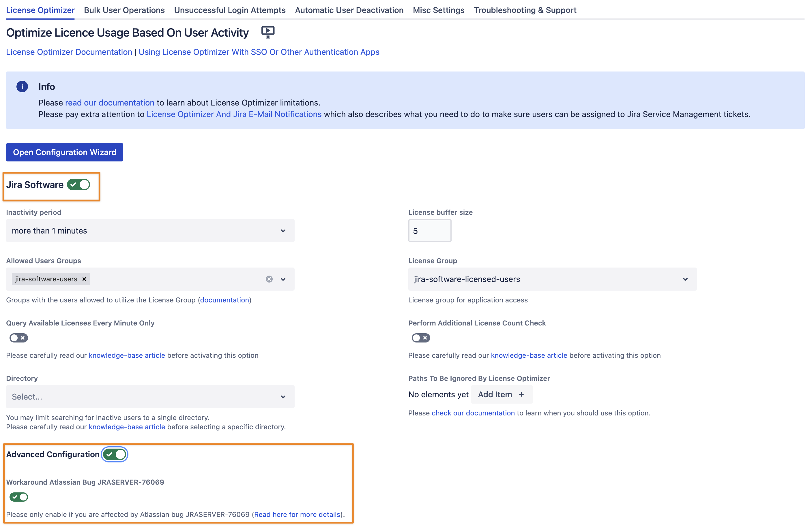The width and height of the screenshot is (812, 527).
Task: Open Unsuccessful Login Attempts tab
Action: (x=230, y=10)
